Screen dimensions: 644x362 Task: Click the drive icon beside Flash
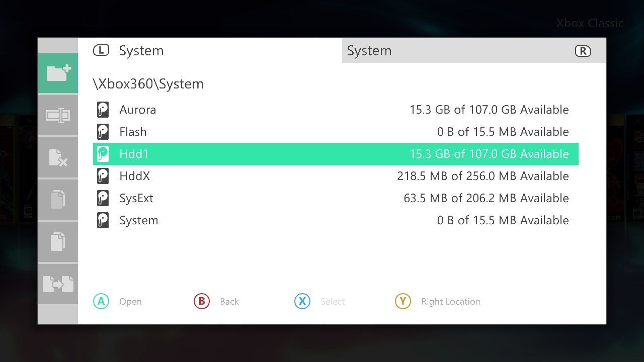pyautogui.click(x=103, y=132)
